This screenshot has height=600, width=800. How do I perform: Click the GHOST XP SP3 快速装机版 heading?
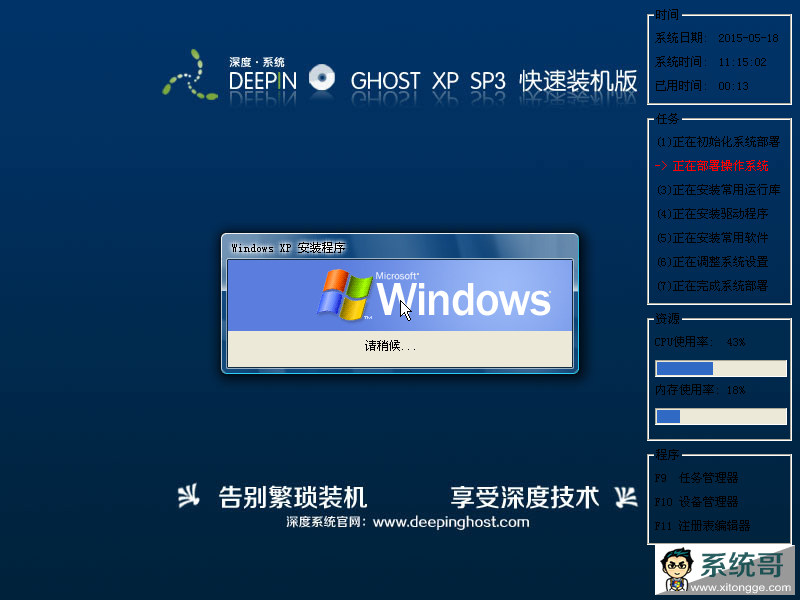494,81
